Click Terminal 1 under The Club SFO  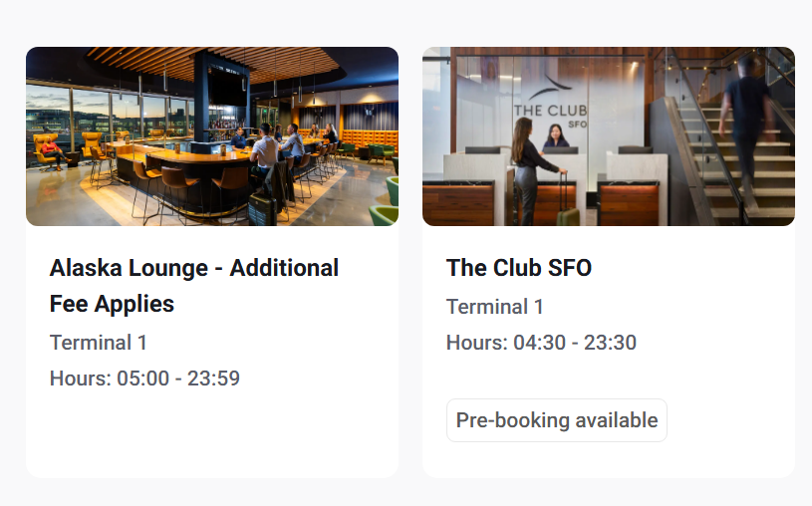tap(495, 307)
